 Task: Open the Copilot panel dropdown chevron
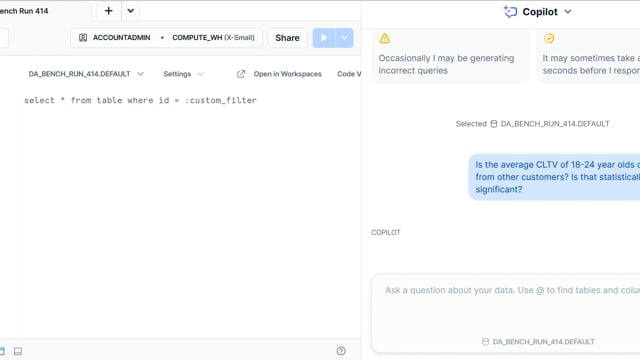point(568,12)
